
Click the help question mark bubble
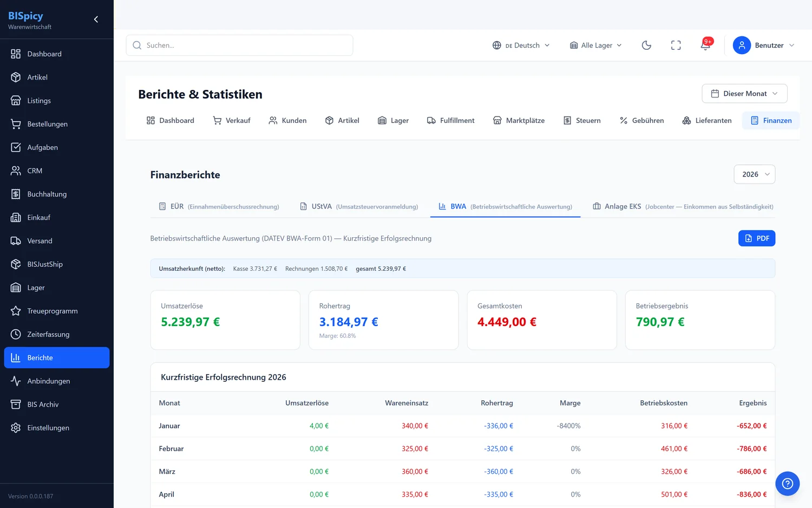click(787, 484)
